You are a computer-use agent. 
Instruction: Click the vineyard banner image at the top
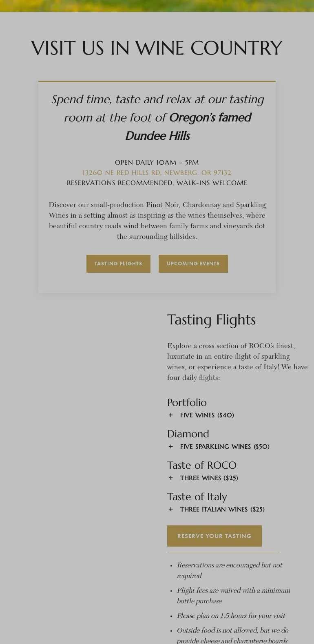point(157,6)
